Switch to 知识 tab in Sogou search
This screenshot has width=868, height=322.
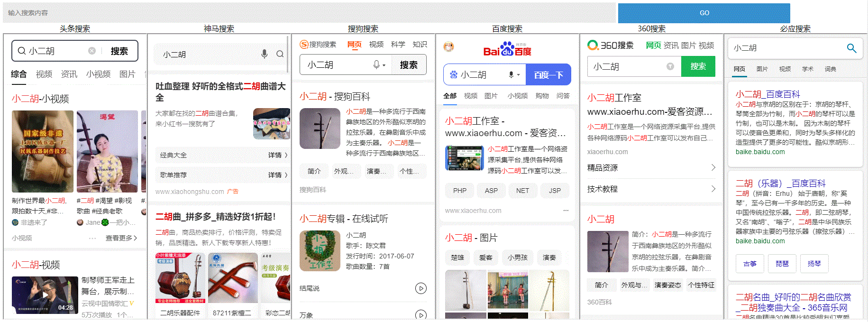(x=420, y=45)
